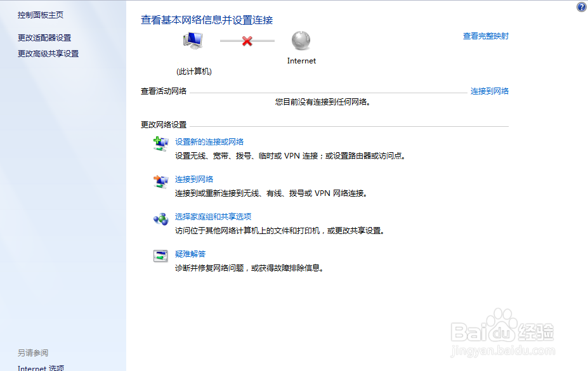Open the help question mark icon

pyautogui.click(x=582, y=7)
